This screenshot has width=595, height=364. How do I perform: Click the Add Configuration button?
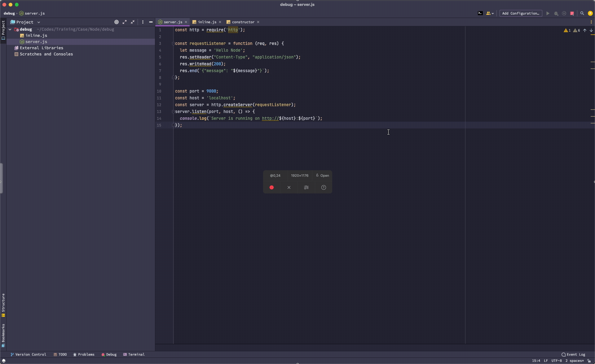(521, 13)
